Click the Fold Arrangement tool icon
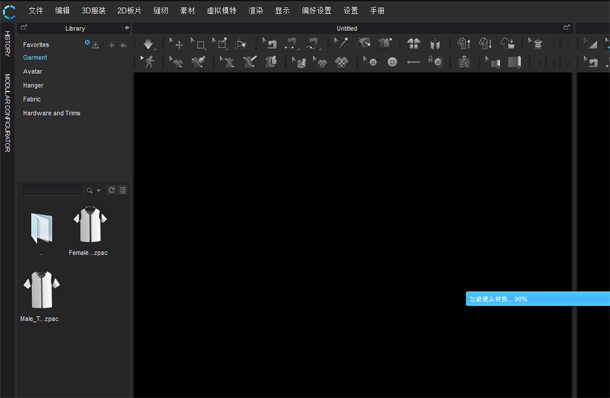610x398 pixels. 241,44
